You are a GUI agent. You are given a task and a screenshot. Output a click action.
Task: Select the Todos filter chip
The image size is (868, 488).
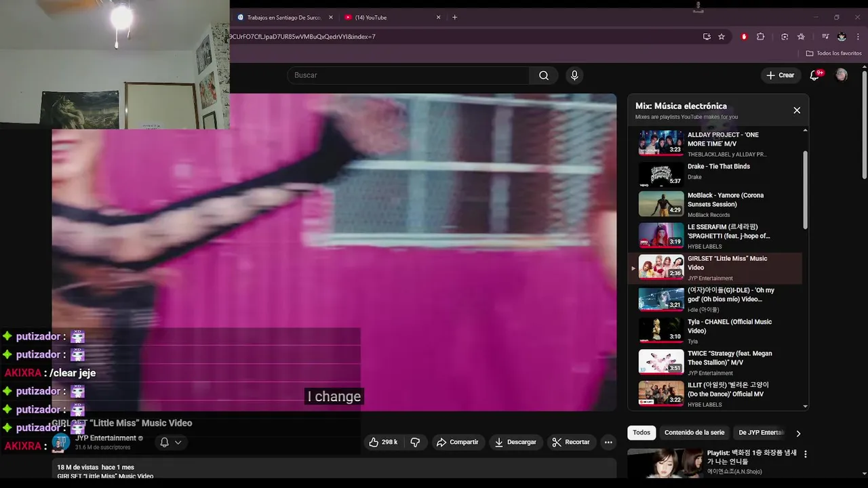click(642, 432)
